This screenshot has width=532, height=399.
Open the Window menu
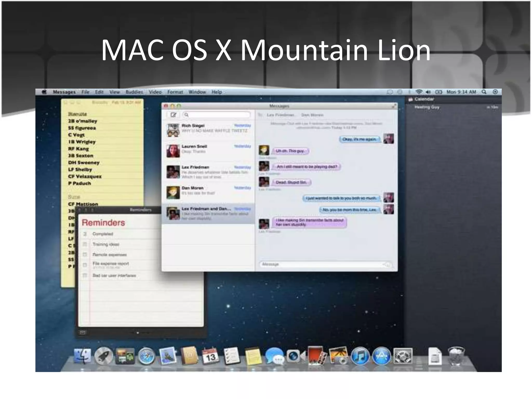pos(197,92)
